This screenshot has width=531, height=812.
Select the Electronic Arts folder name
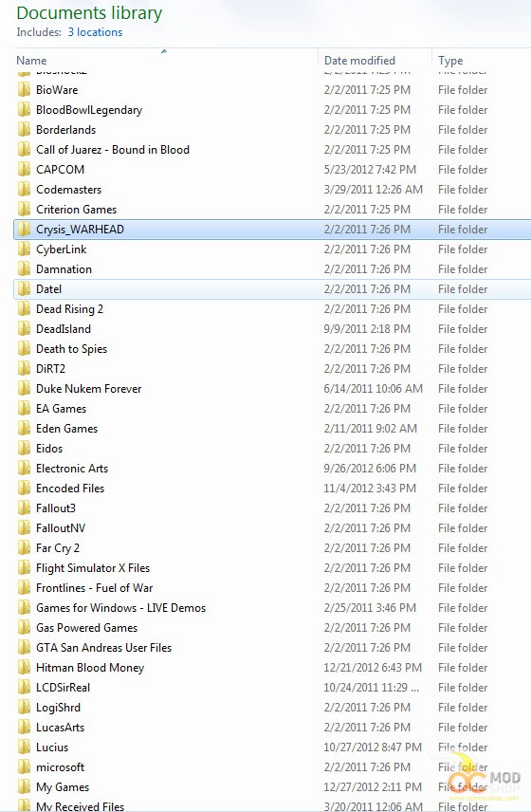point(72,469)
